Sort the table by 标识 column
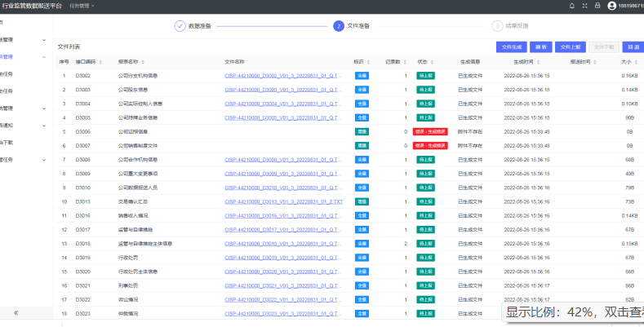The width and height of the screenshot is (644, 327). click(368, 62)
